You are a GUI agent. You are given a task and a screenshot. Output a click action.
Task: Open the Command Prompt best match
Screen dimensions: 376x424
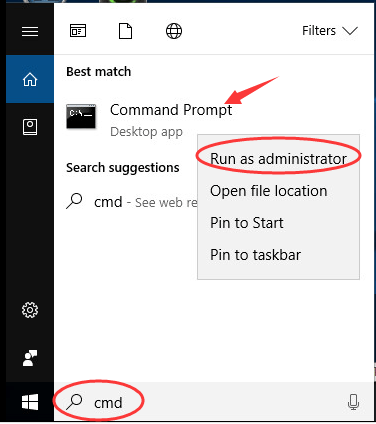click(171, 110)
